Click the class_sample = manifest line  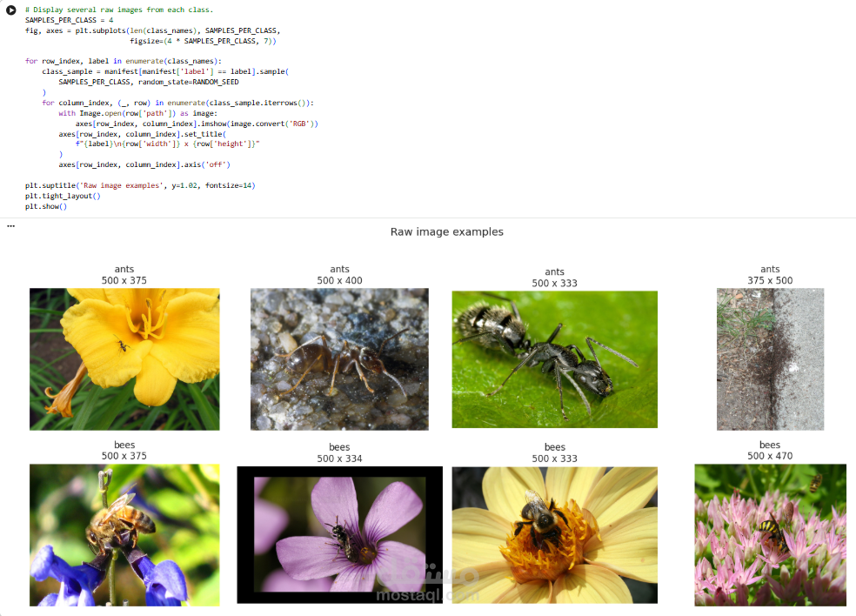165,71
